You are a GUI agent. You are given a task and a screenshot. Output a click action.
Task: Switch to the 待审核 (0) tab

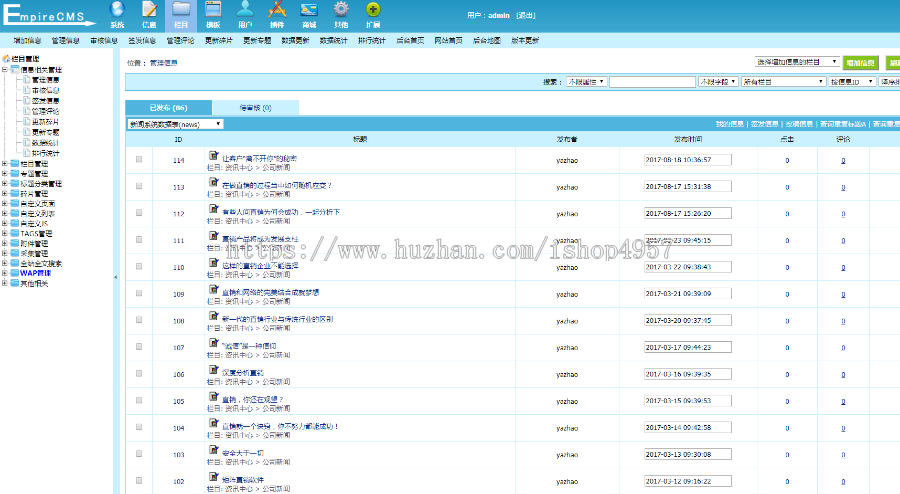click(x=255, y=108)
